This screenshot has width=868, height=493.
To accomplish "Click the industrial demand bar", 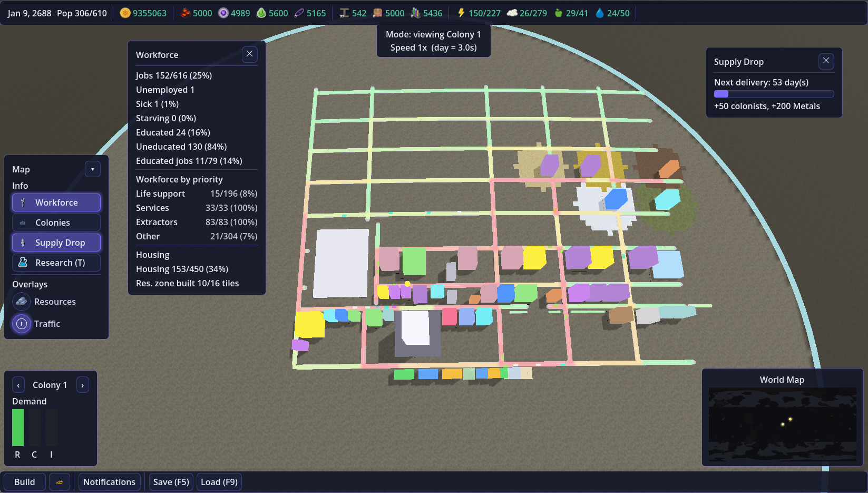I will [52, 428].
